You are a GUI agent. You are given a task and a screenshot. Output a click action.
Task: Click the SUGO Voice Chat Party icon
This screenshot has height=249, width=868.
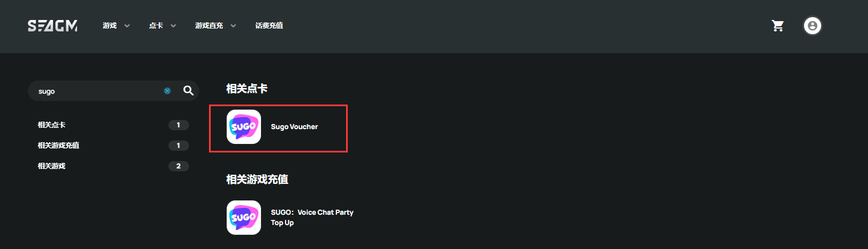click(x=244, y=218)
